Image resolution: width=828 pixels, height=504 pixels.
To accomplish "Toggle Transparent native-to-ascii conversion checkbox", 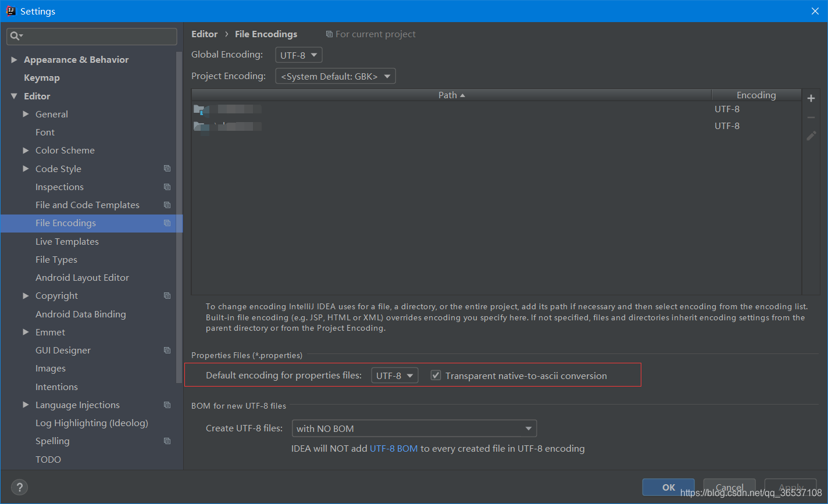I will (436, 376).
